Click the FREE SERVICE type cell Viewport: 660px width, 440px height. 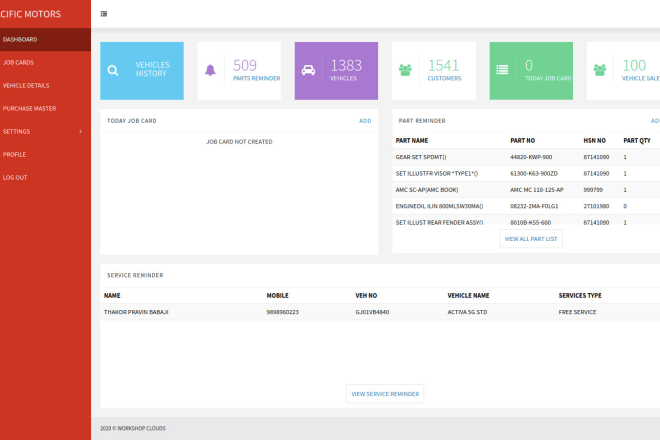click(x=577, y=312)
